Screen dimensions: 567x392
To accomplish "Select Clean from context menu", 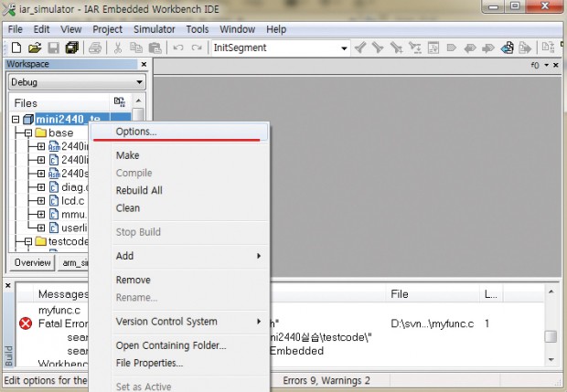I will (x=180, y=208).
